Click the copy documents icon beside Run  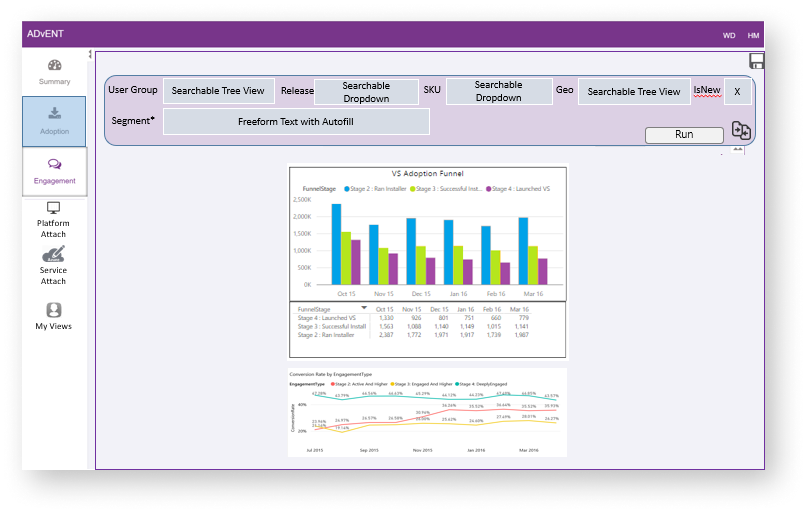click(741, 131)
